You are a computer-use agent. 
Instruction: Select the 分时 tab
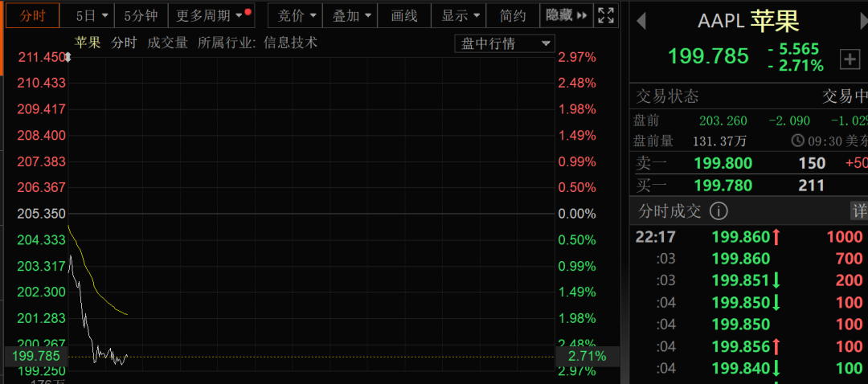point(33,16)
